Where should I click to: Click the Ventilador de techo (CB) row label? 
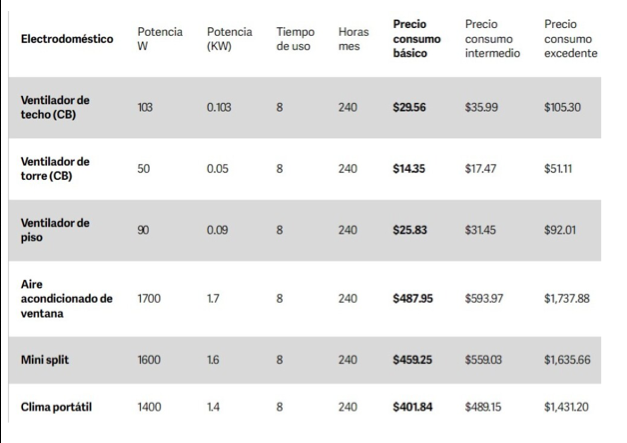coord(55,107)
